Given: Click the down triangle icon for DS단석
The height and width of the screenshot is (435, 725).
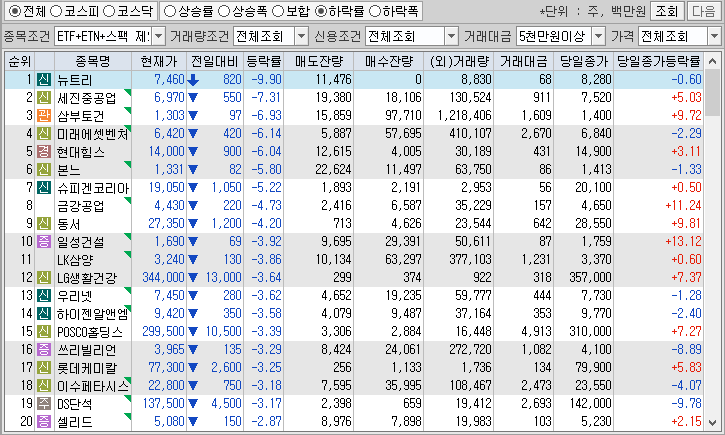Looking at the screenshot, I should tap(193, 404).
